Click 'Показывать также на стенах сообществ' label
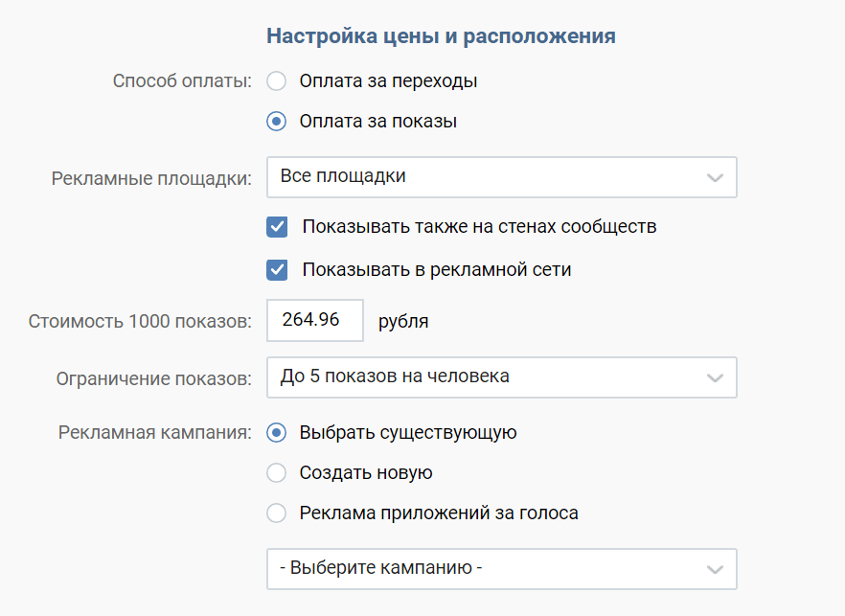This screenshot has width=845, height=616. [479, 227]
